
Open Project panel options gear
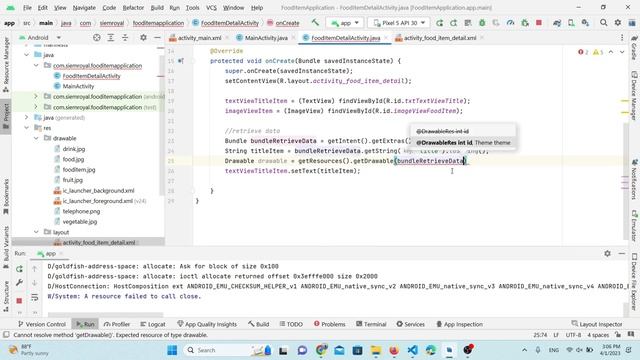tap(143, 38)
